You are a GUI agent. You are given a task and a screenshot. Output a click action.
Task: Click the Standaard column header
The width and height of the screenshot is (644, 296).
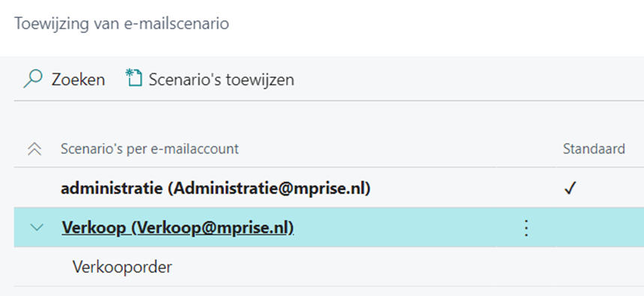[594, 149]
